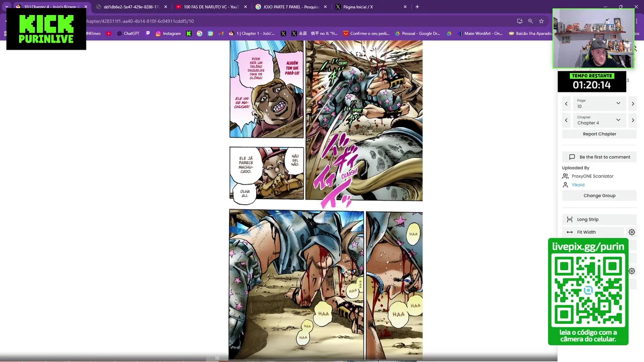
Task: Open the Kick bookmark icon
Action: pyautogui.click(x=189, y=34)
